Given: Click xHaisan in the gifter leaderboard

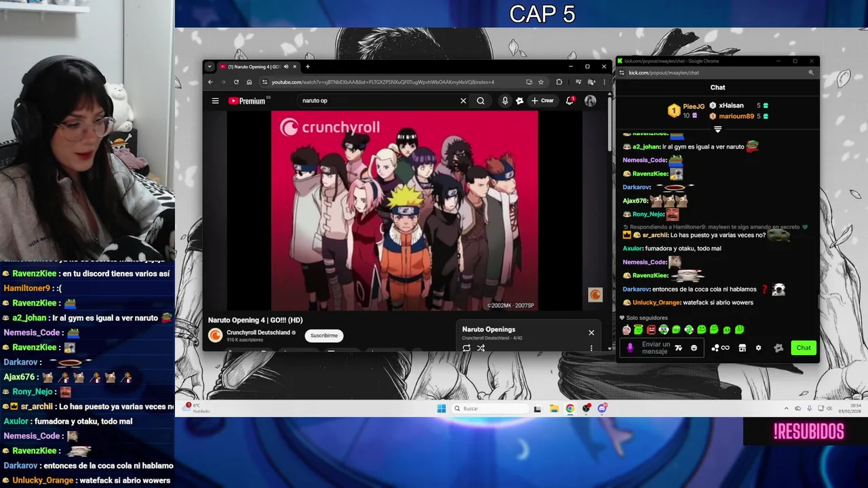Looking at the screenshot, I should pos(731,106).
